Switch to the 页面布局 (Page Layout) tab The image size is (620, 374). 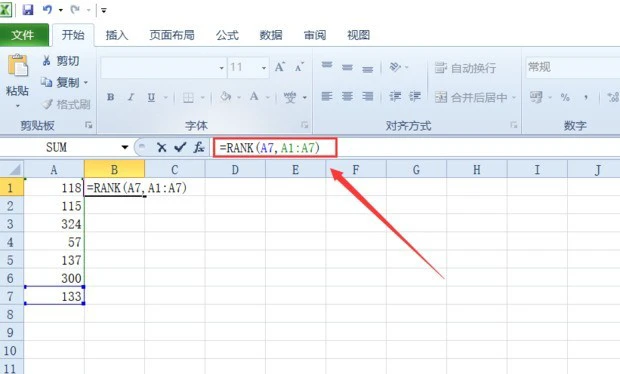click(172, 35)
